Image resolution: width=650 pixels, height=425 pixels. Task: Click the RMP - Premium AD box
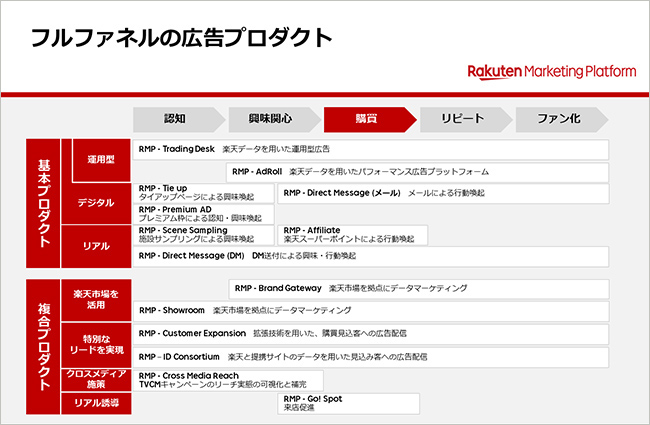[x=203, y=214]
